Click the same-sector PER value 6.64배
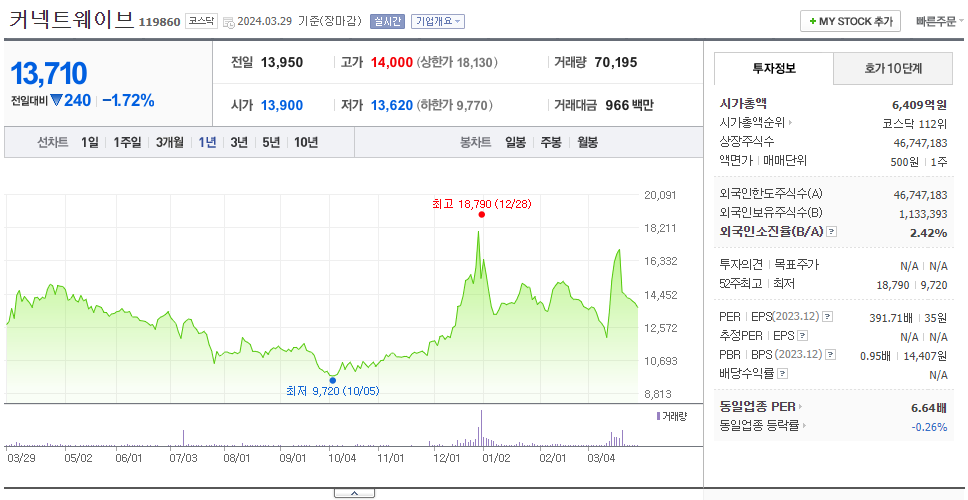This screenshot has width=968, height=500. coord(929,408)
